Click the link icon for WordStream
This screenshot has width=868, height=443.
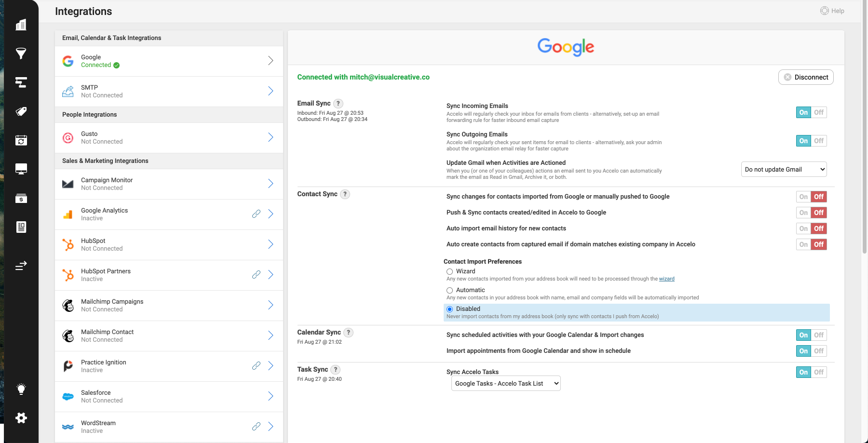click(256, 426)
